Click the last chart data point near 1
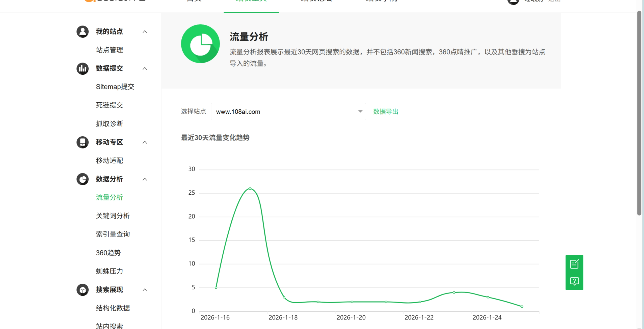Screen dimensions: 644x329 click(x=522, y=307)
